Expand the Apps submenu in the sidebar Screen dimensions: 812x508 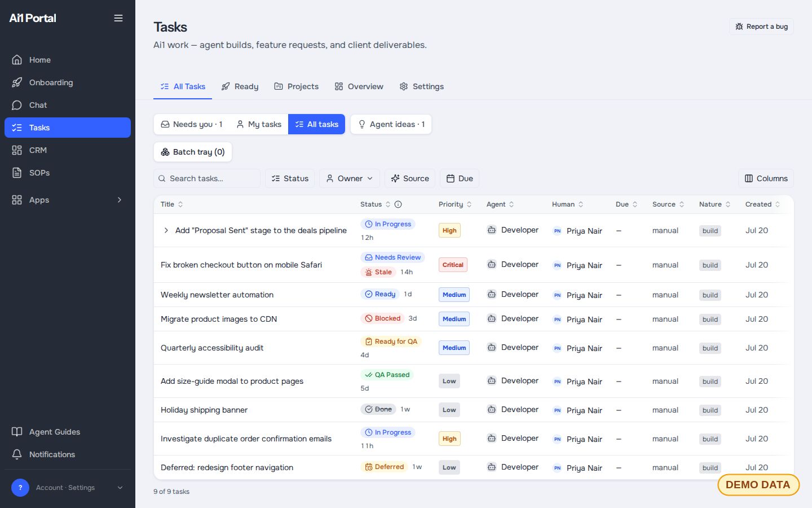click(x=68, y=200)
